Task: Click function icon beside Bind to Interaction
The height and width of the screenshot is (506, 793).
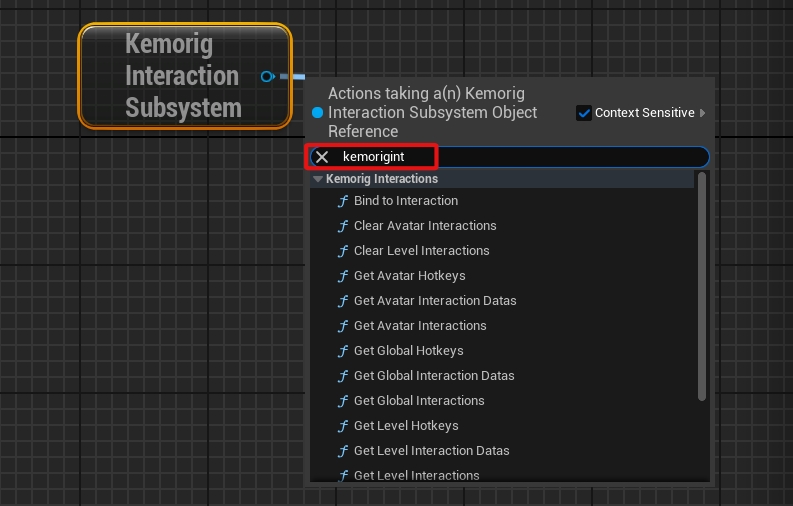Action: tap(344, 201)
